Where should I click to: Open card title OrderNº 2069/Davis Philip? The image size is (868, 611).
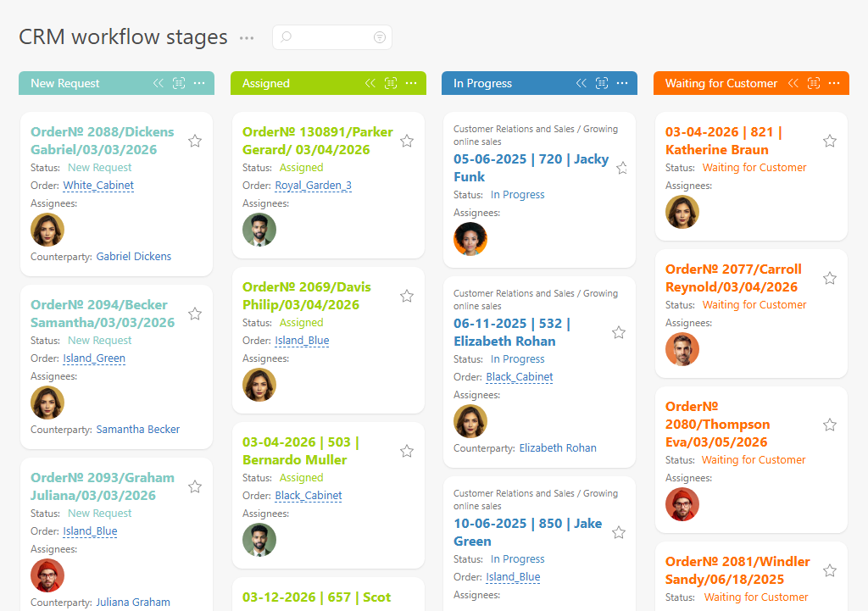click(307, 296)
